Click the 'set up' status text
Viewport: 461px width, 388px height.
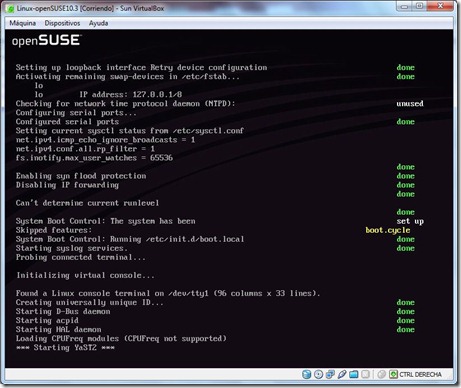point(410,221)
